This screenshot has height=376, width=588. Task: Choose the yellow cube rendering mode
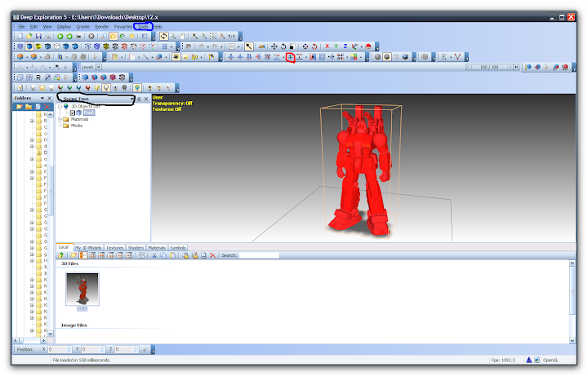(38, 46)
